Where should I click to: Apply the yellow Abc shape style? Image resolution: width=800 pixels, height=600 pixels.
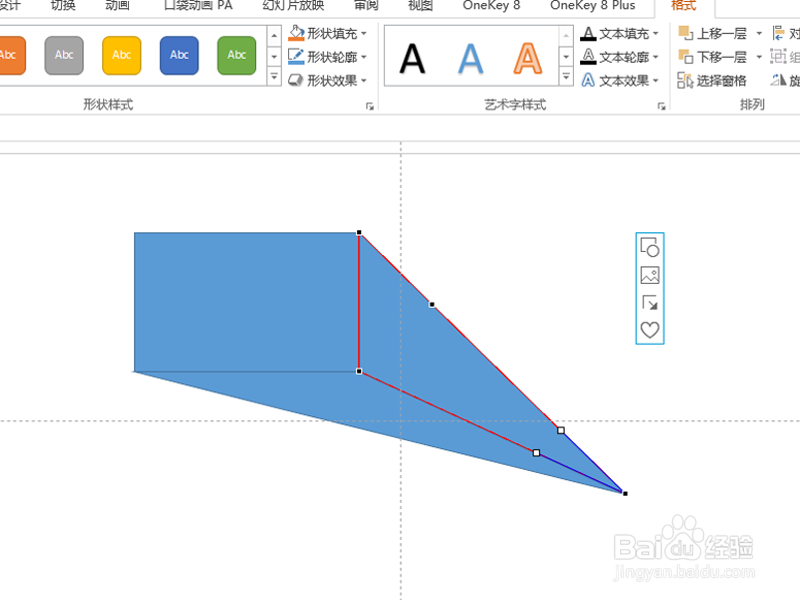pos(121,55)
